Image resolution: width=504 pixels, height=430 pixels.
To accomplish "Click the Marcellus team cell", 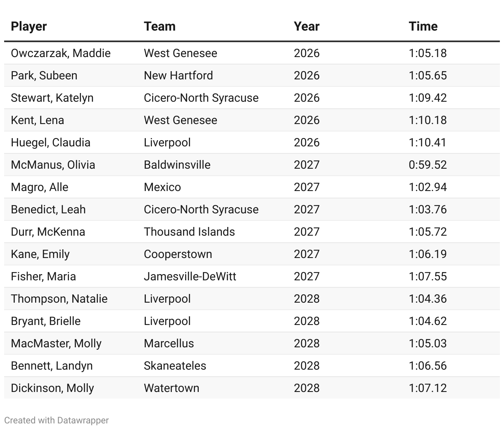I will 169,344.
